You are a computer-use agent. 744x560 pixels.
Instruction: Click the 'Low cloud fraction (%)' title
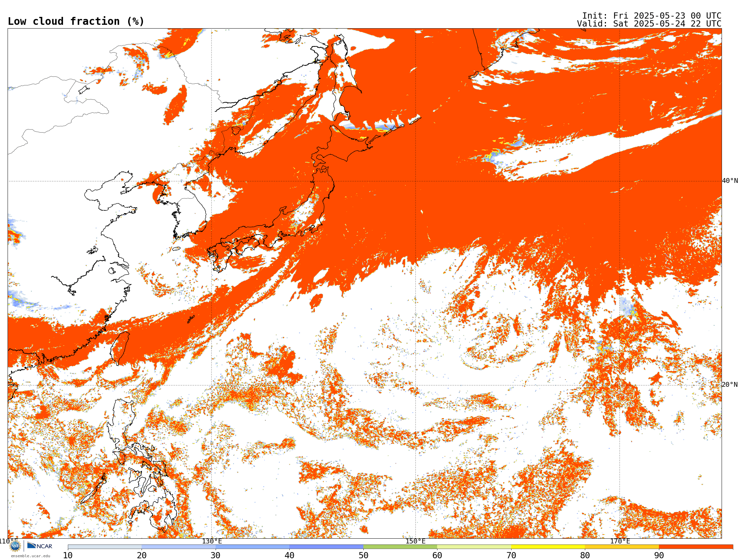pyautogui.click(x=76, y=21)
